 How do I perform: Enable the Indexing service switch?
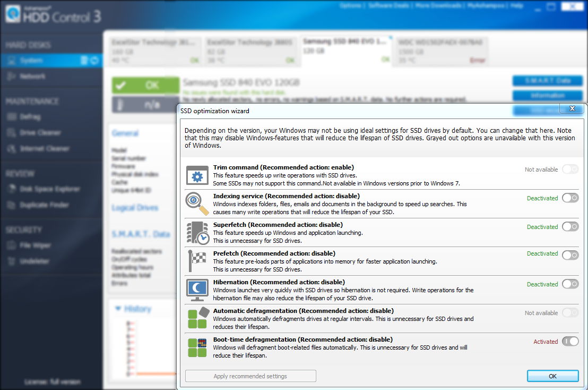[x=570, y=198]
